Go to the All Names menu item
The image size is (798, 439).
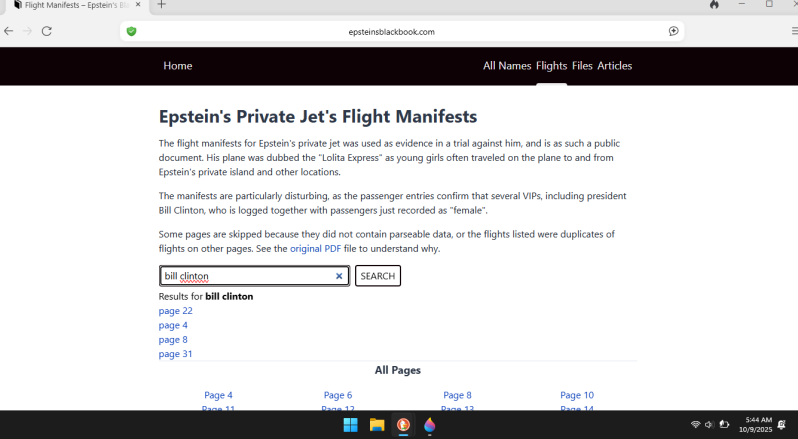coord(507,66)
